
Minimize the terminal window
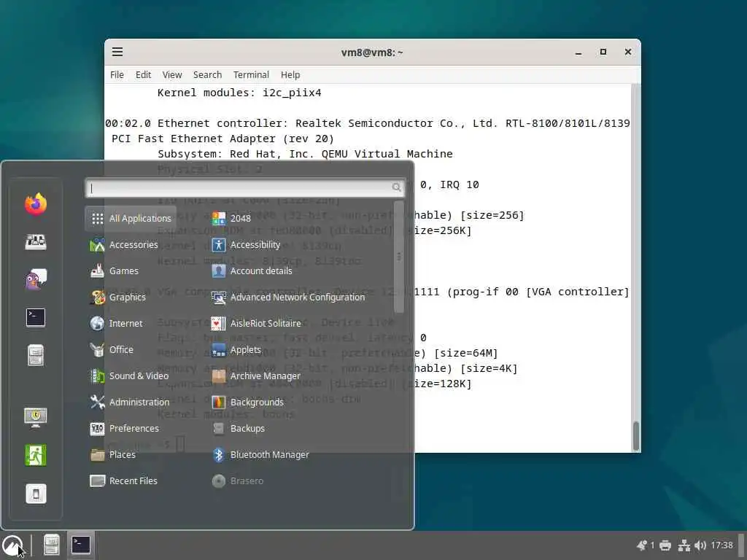(578, 52)
